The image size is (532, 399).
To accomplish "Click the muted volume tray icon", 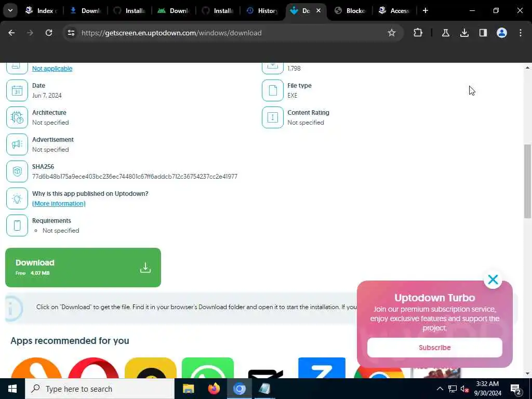I will pyautogui.click(x=464, y=389).
